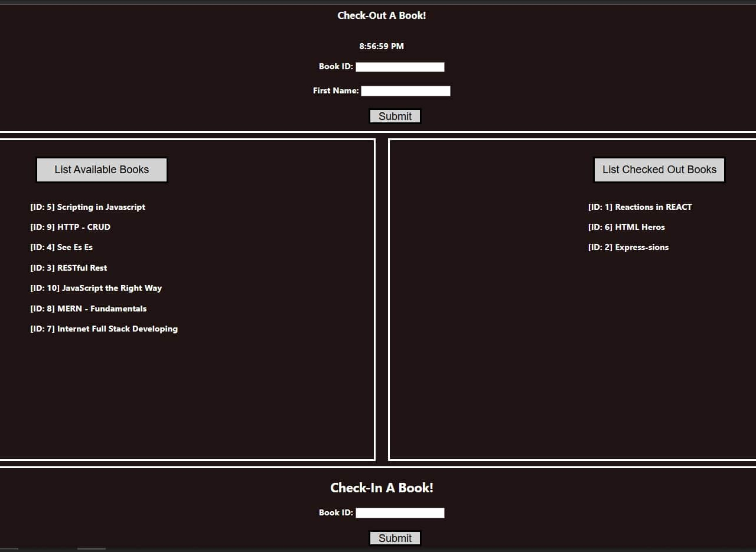This screenshot has height=552, width=756.
Task: Click the List Available Books button
Action: tap(102, 170)
